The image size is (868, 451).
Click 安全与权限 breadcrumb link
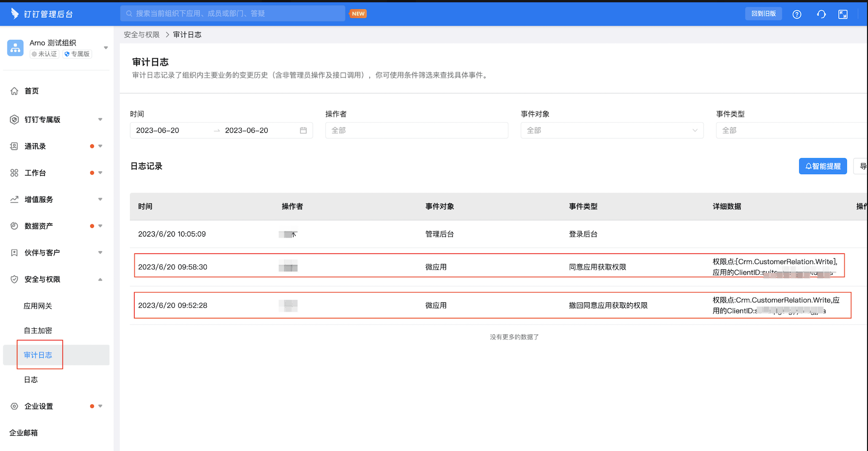tap(142, 35)
